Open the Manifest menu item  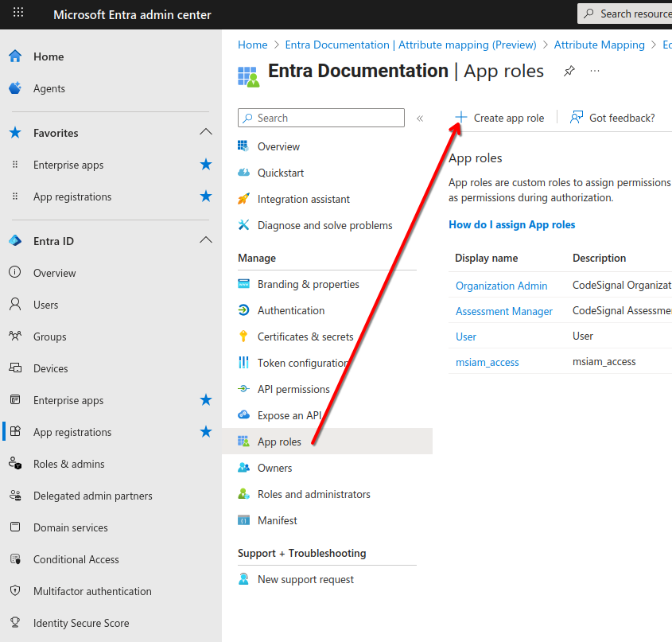point(277,520)
